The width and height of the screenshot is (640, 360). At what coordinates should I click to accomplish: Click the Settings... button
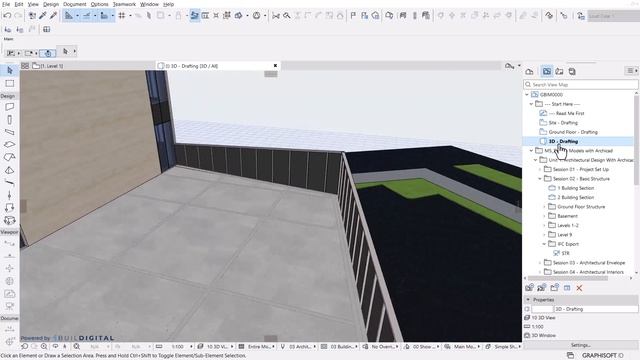pos(581,345)
